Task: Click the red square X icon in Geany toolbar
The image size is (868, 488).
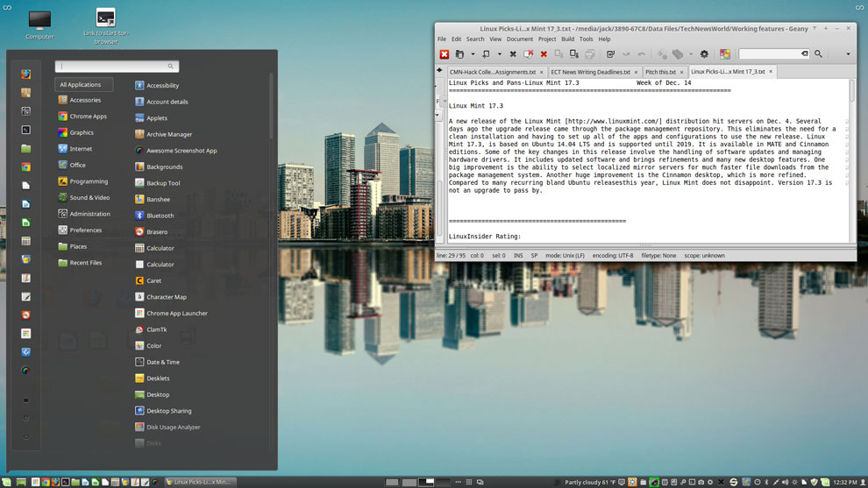Action: [444, 54]
